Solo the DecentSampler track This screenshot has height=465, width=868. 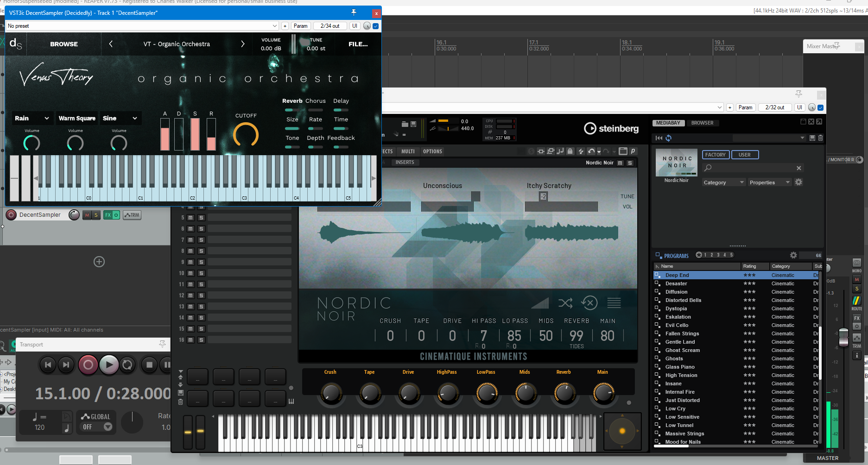click(96, 215)
